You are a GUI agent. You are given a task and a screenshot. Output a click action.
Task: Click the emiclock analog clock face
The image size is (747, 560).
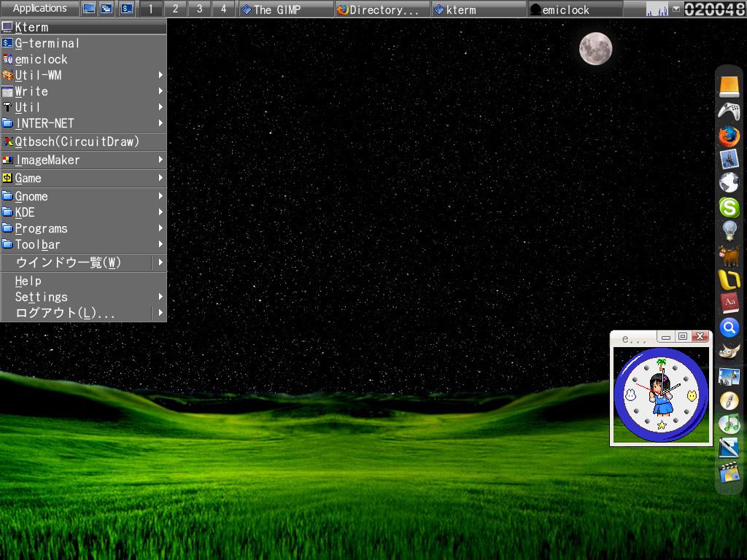click(661, 394)
